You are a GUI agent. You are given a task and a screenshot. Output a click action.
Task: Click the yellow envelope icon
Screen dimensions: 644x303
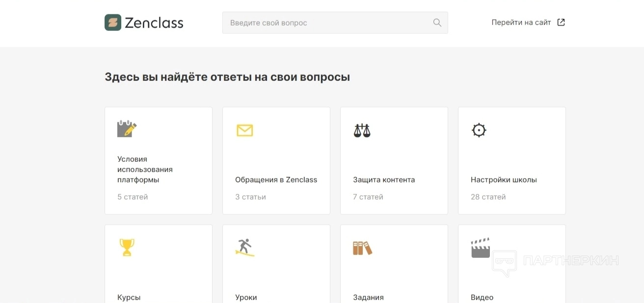click(244, 130)
